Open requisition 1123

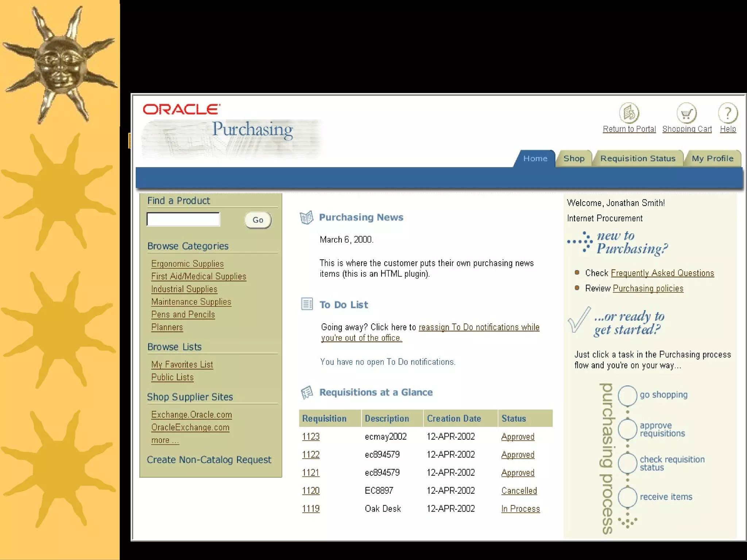click(311, 436)
